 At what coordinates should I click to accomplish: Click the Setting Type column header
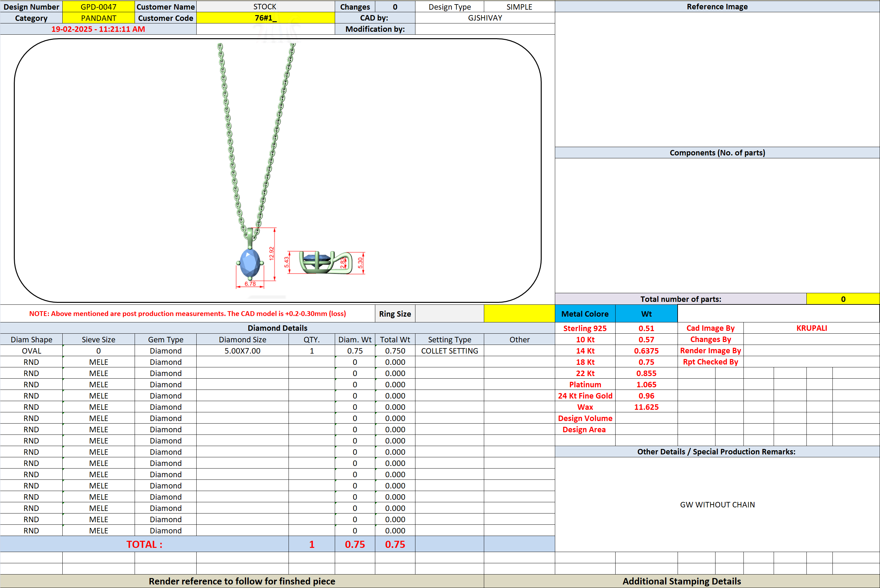(x=449, y=339)
